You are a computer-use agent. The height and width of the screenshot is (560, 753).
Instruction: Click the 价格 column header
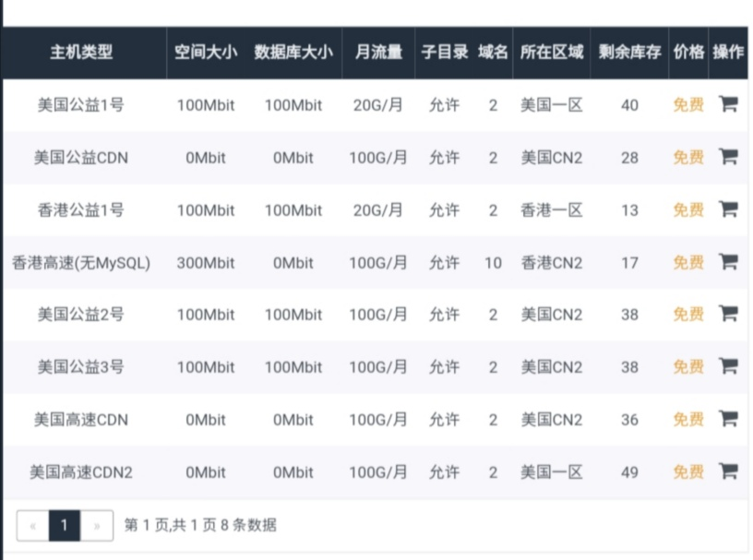coord(688,53)
